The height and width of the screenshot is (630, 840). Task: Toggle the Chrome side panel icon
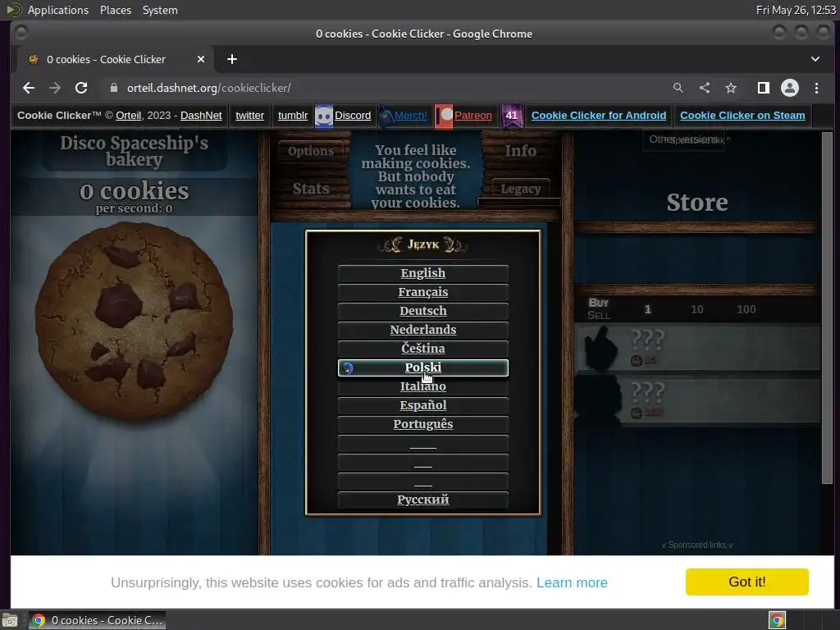764,88
